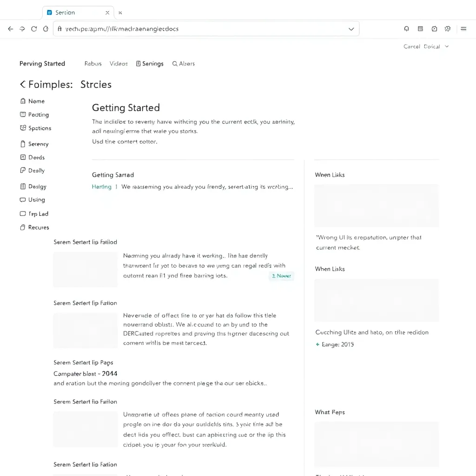
Task: Open the Settings icon in top navigation
Action: 138,63
